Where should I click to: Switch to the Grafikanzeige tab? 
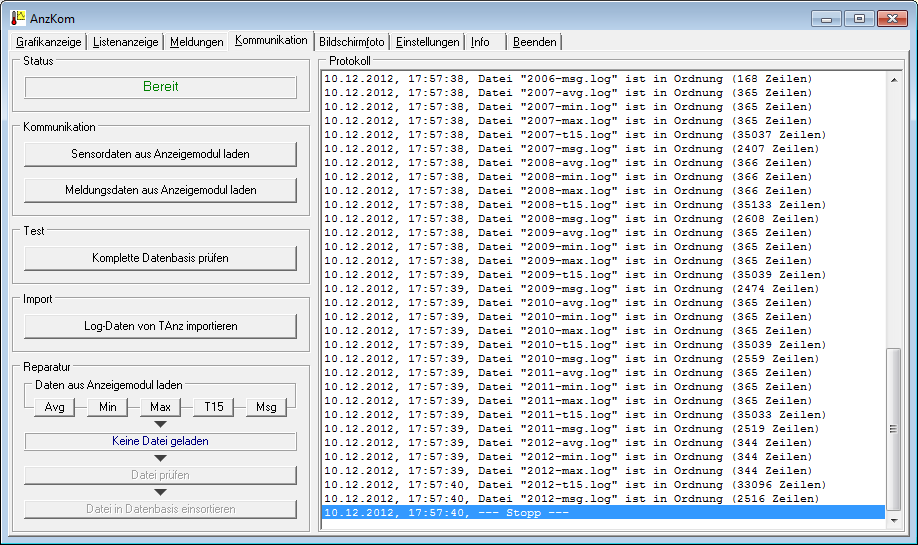coord(49,42)
